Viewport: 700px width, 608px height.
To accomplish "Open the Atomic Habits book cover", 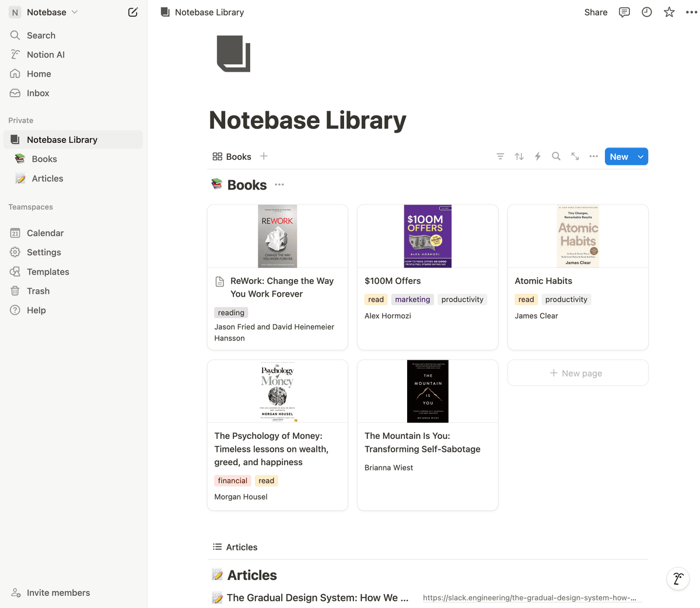I will click(x=578, y=236).
